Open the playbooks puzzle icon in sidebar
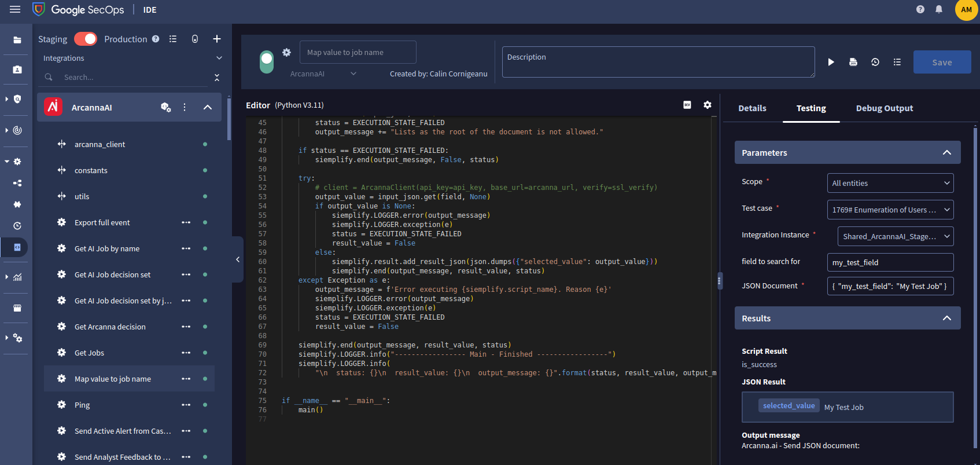Image resolution: width=980 pixels, height=465 pixels. 17,204
